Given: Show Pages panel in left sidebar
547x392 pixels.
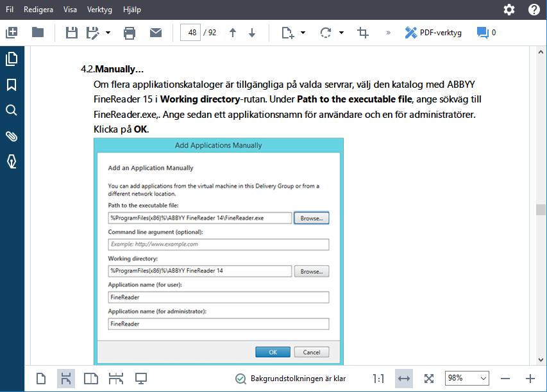Looking at the screenshot, I should (12, 58).
